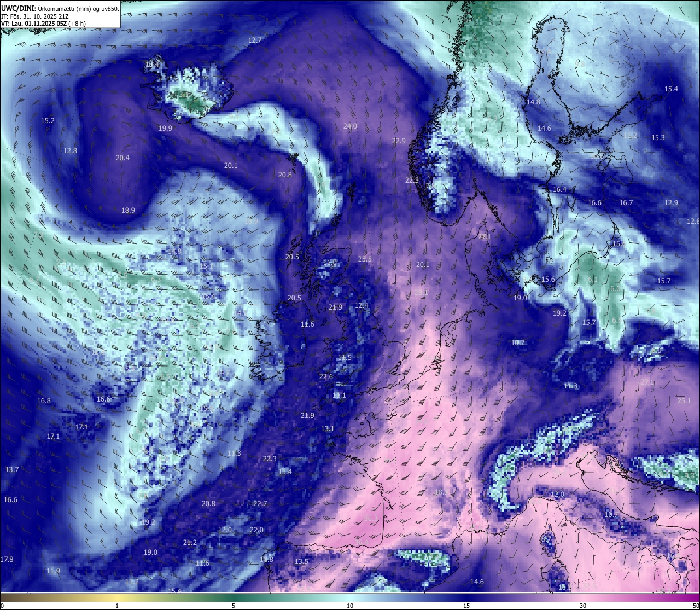Click the 12.7 value north of Iceland
This screenshot has width=700, height=610.
click(255, 40)
